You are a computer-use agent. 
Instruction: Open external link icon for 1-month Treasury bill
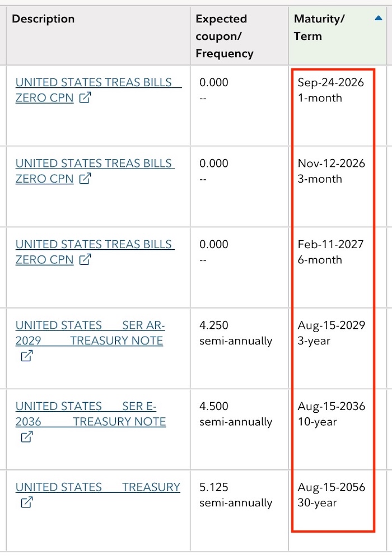click(85, 97)
